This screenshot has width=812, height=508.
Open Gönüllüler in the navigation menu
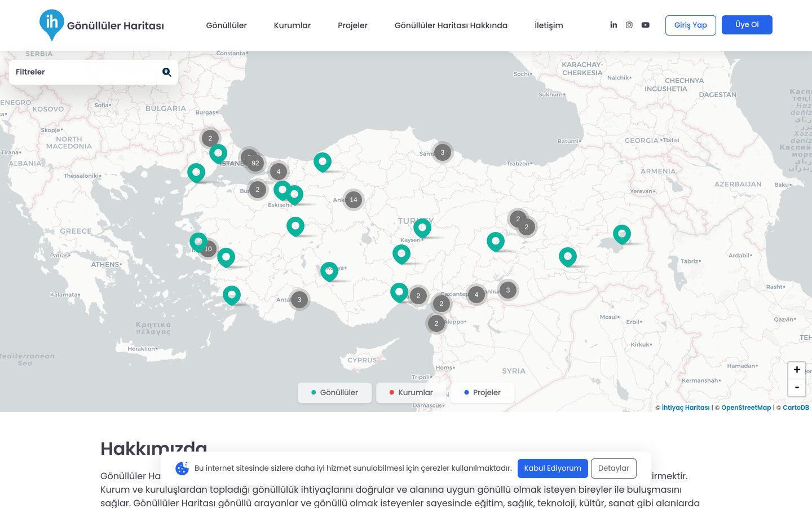coord(226,25)
